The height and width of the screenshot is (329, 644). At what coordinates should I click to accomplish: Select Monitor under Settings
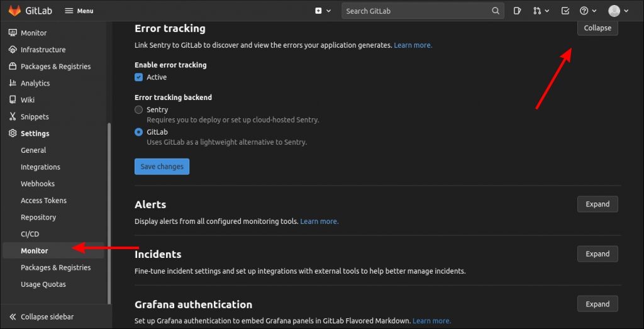(53, 250)
